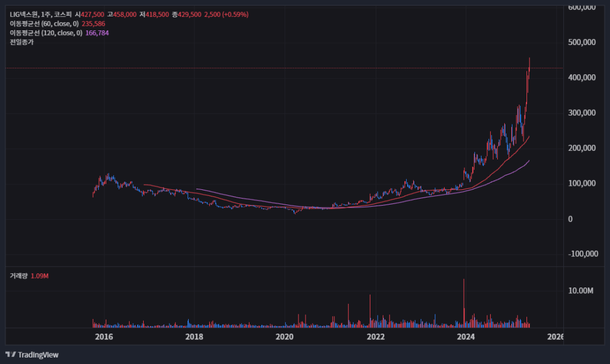This screenshot has height=364, width=610.
Task: Click the 2018 label on time axis
Action: [x=194, y=337]
